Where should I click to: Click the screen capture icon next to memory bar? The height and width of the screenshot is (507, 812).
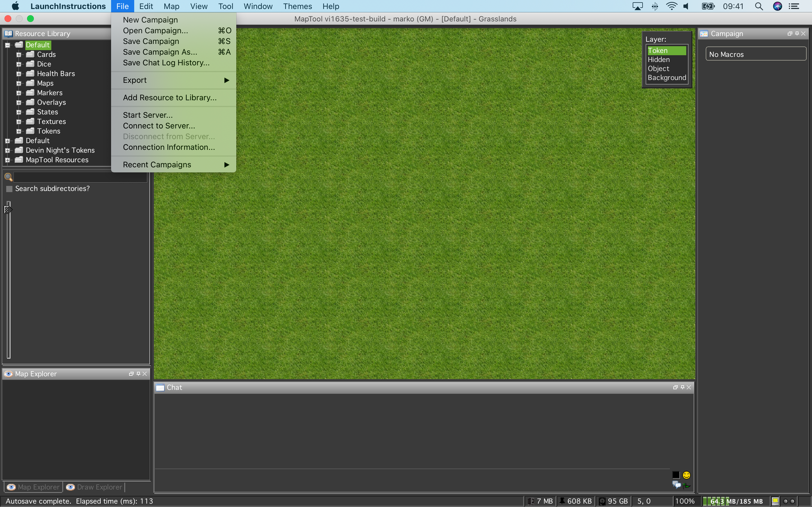tap(775, 501)
